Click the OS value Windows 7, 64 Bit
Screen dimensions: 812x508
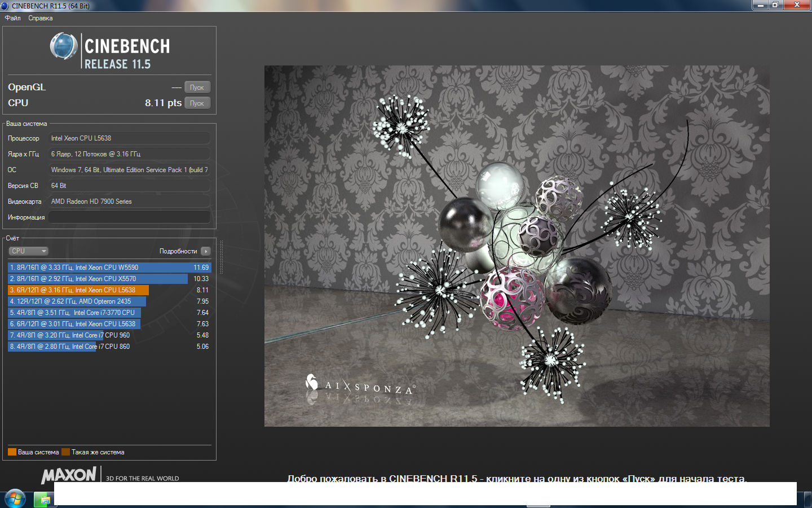129,170
